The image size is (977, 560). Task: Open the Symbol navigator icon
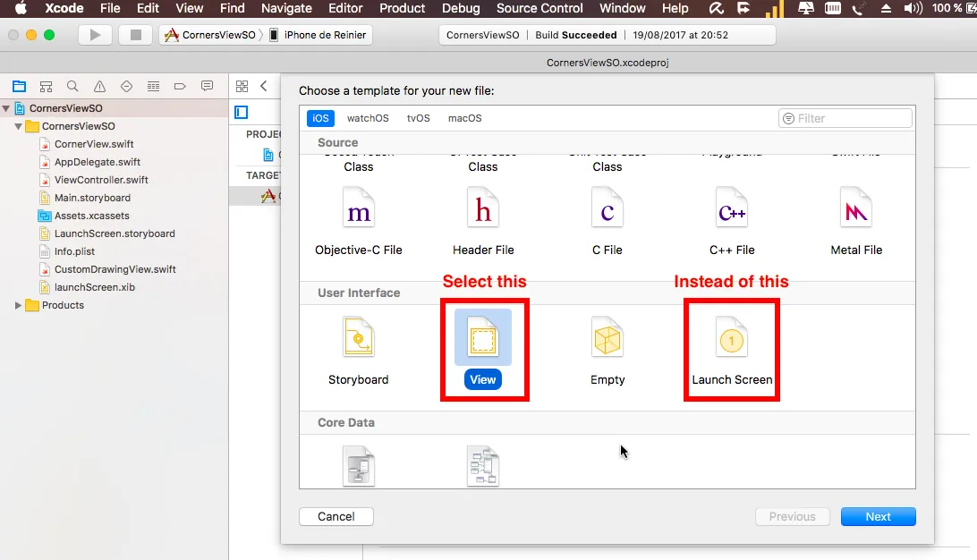(47, 86)
